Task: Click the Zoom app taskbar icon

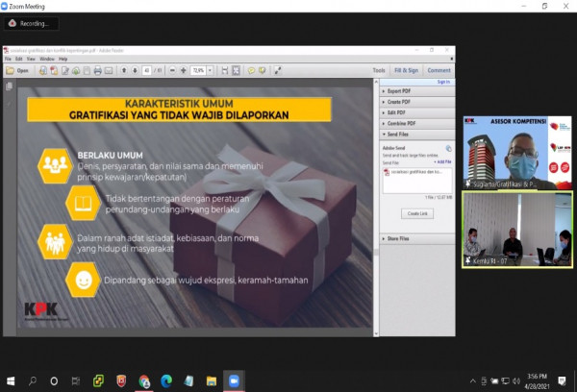Action: click(233, 380)
